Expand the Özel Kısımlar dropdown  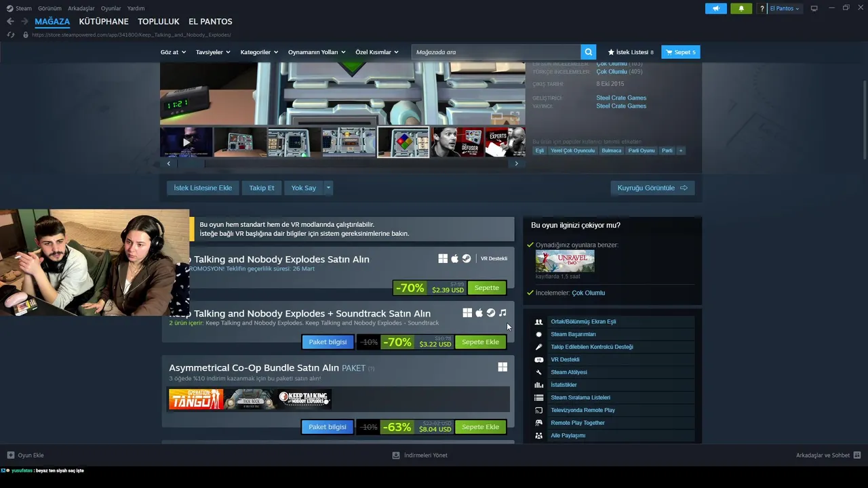(x=377, y=52)
